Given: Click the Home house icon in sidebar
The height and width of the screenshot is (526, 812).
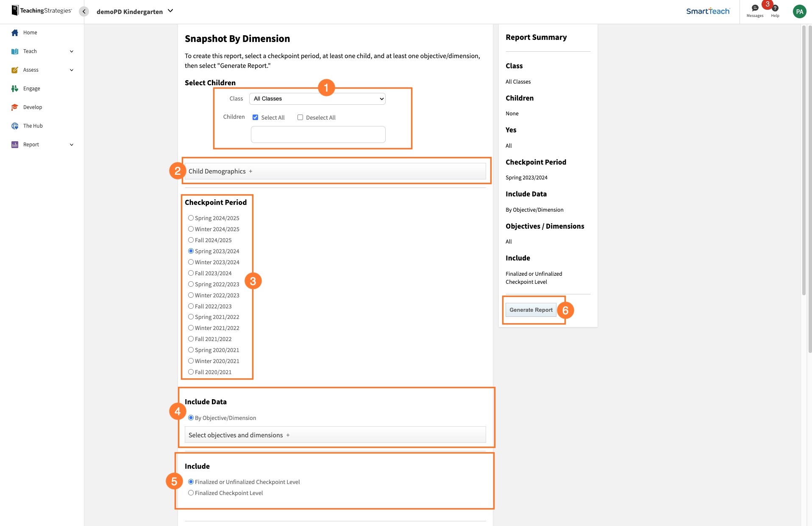Looking at the screenshot, I should 15,33.
